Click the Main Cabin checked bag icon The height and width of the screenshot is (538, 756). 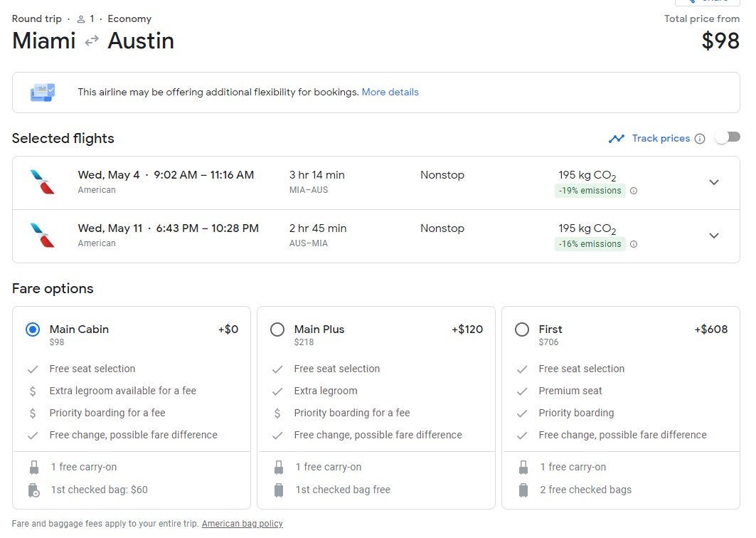click(x=33, y=490)
